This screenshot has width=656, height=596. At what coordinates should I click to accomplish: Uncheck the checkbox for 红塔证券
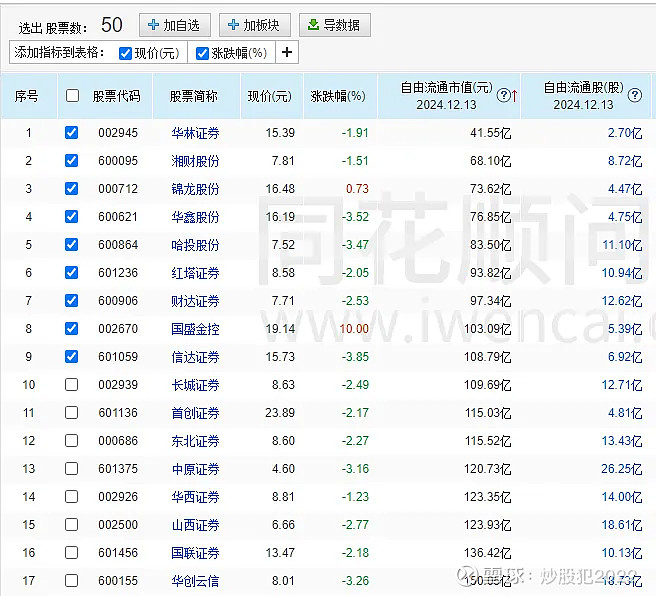(x=72, y=273)
